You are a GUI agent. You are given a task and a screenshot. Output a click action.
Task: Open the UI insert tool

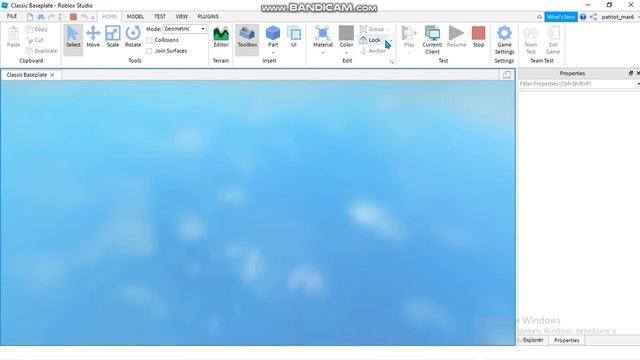pyautogui.click(x=294, y=37)
